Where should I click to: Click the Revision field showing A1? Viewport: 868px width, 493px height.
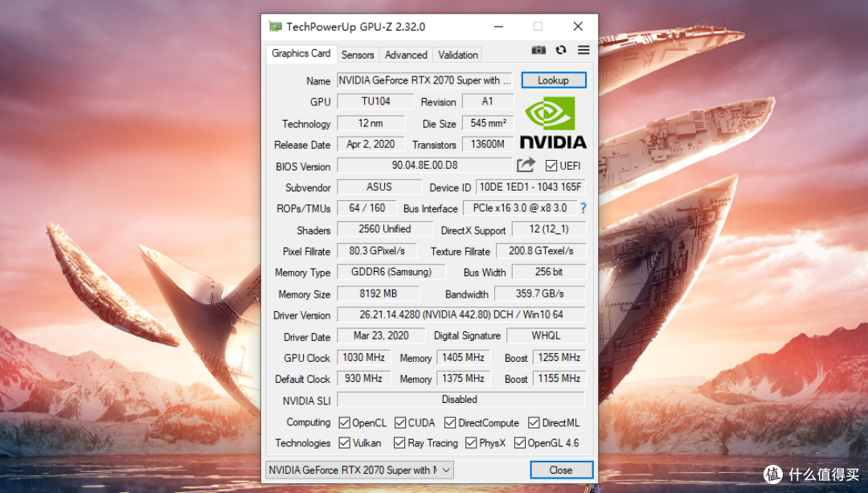tap(488, 101)
